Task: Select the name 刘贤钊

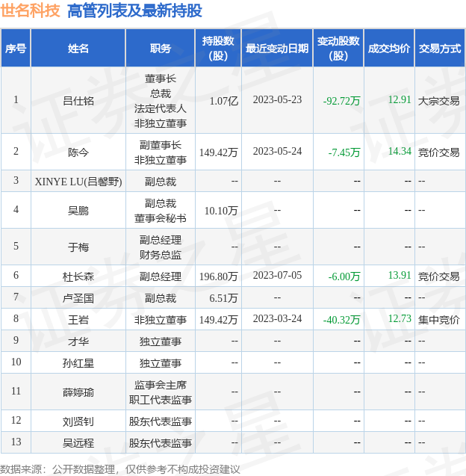Action: coord(78,421)
